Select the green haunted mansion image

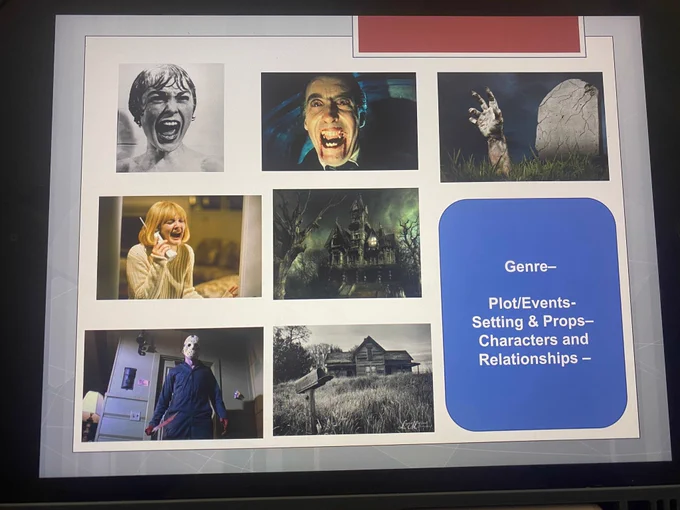click(x=347, y=244)
